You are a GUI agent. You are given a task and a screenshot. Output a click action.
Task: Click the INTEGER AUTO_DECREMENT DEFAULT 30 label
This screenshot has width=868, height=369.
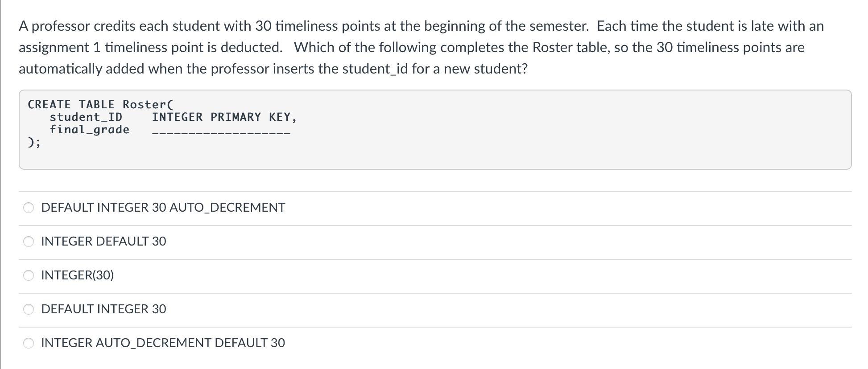[x=163, y=343]
